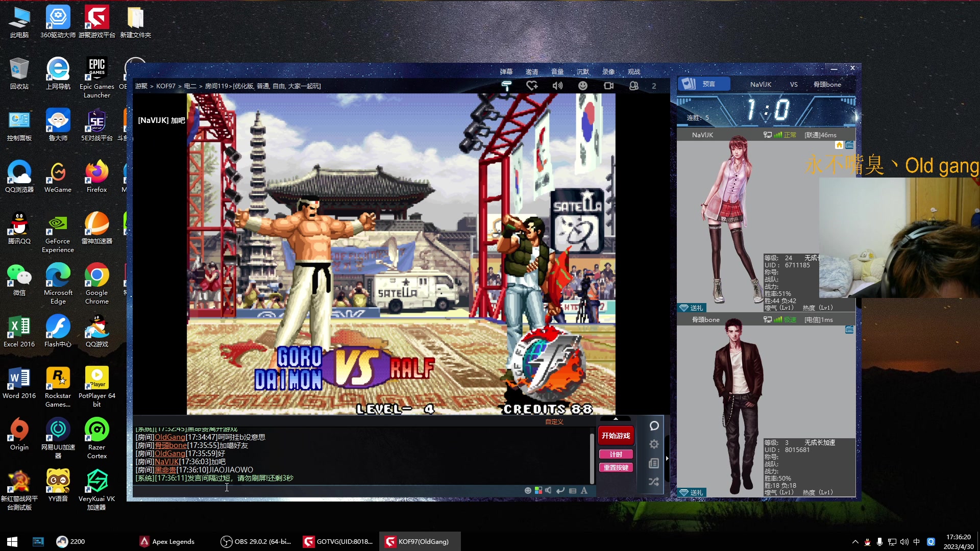Click the house icon on NaVIJK's card
This screenshot has height=551, width=980.
[x=839, y=145]
